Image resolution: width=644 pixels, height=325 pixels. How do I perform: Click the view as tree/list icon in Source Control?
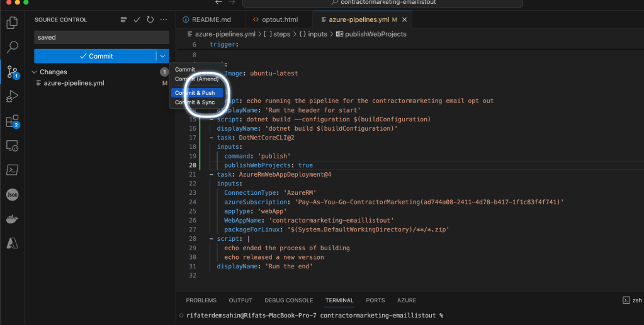tap(123, 19)
